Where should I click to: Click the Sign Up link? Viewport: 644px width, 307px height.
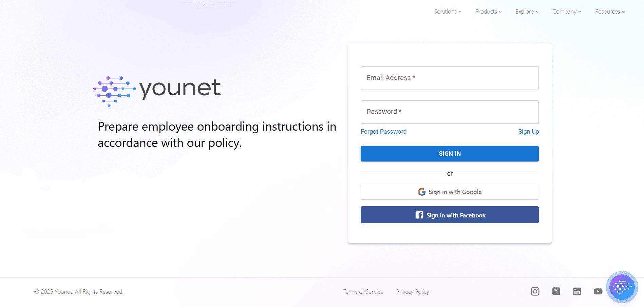[x=528, y=131]
